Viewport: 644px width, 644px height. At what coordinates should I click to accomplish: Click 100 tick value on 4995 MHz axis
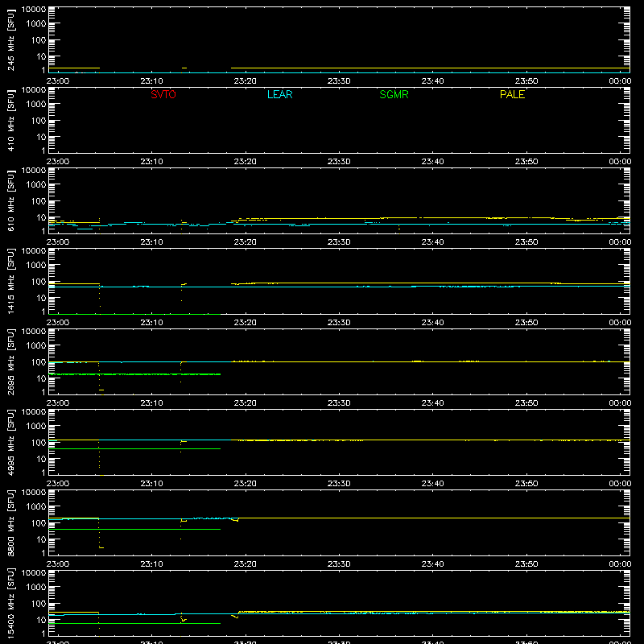pos(39,443)
